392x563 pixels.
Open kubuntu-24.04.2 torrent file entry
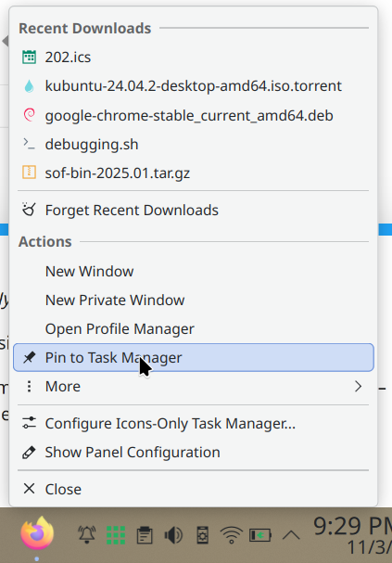[x=194, y=86]
